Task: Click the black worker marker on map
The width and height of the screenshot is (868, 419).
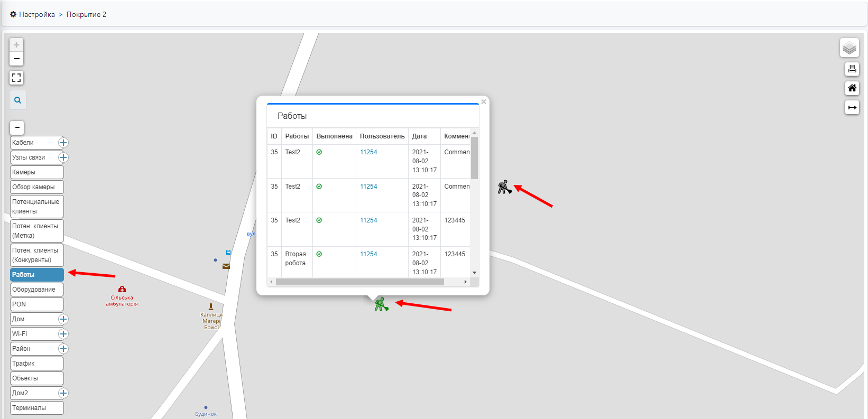Action: pos(504,187)
